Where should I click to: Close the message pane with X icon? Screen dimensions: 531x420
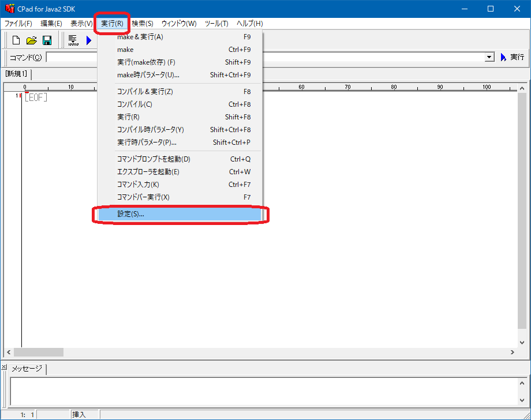pyautogui.click(x=3, y=367)
